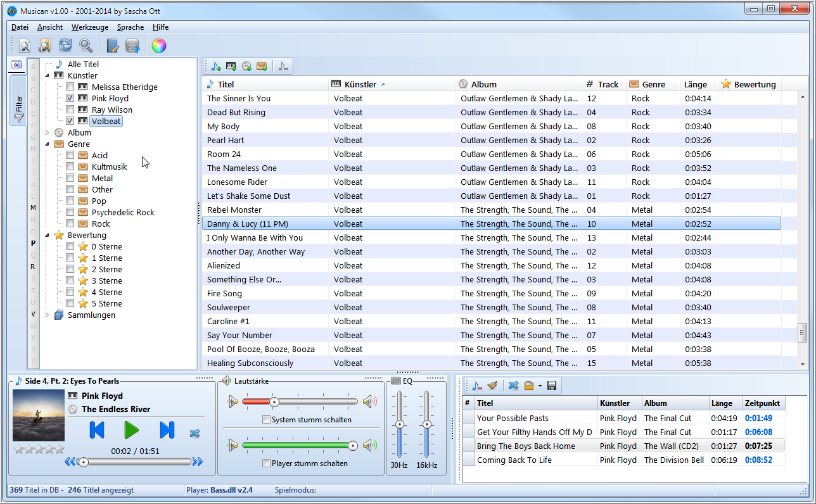Click the scan folder toolbar icon
This screenshot has width=816, height=504.
point(45,46)
